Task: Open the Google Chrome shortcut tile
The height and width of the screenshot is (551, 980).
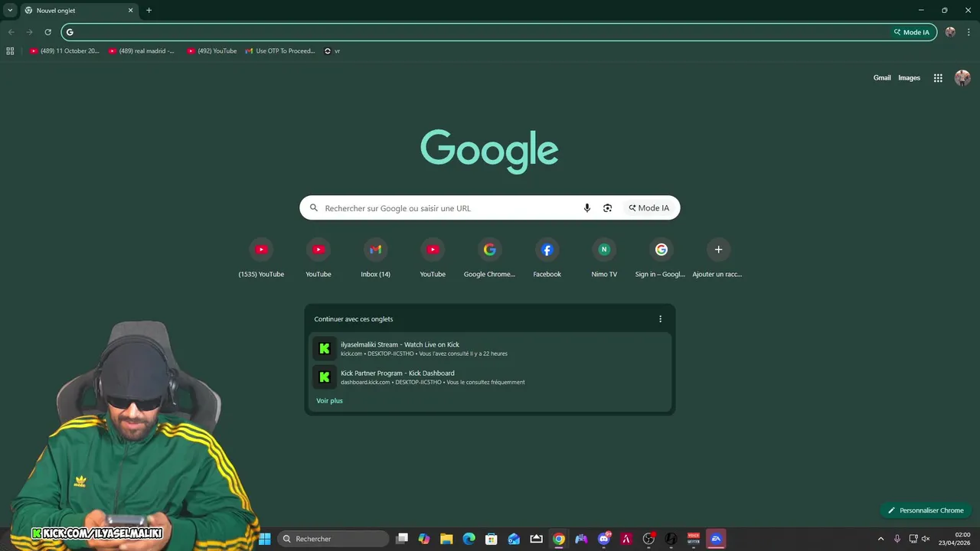Action: click(489, 258)
